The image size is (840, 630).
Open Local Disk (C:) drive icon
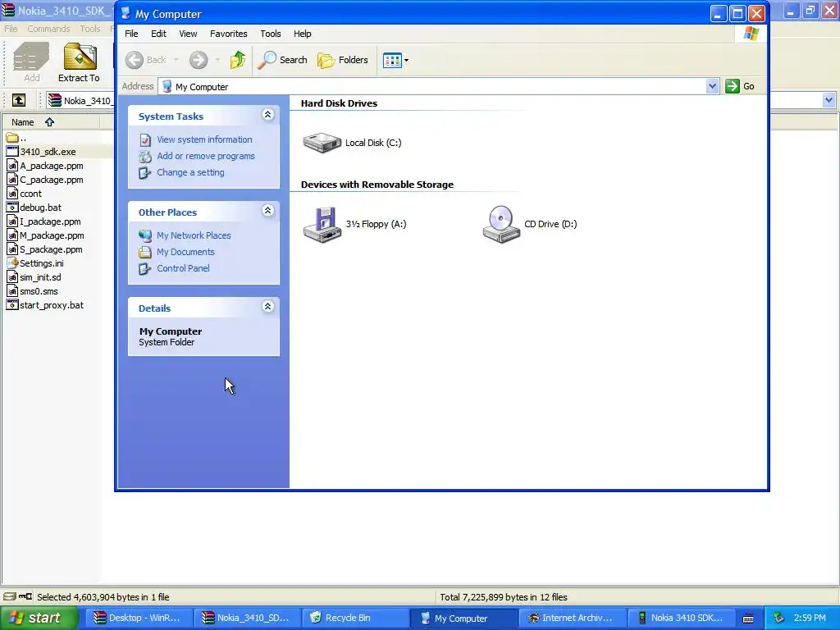(322, 143)
